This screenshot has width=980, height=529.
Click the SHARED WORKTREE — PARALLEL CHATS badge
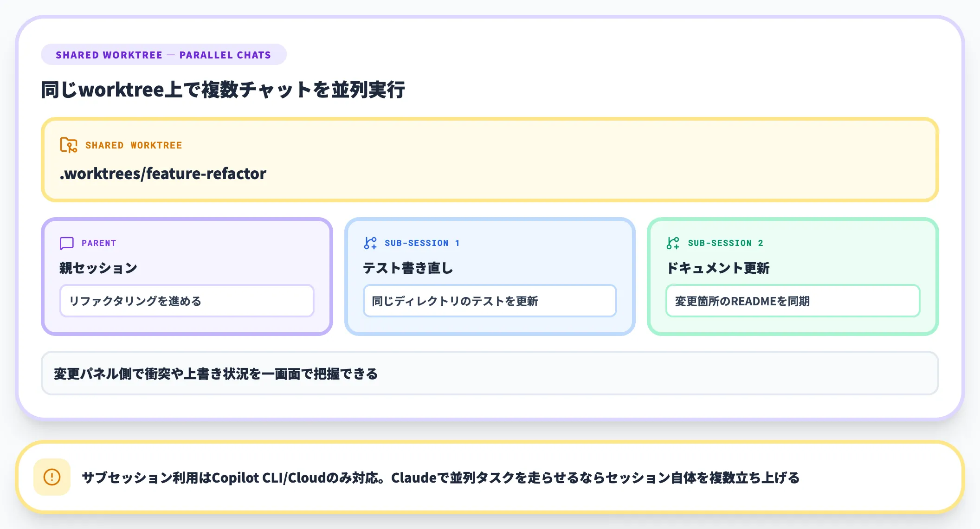pos(163,55)
